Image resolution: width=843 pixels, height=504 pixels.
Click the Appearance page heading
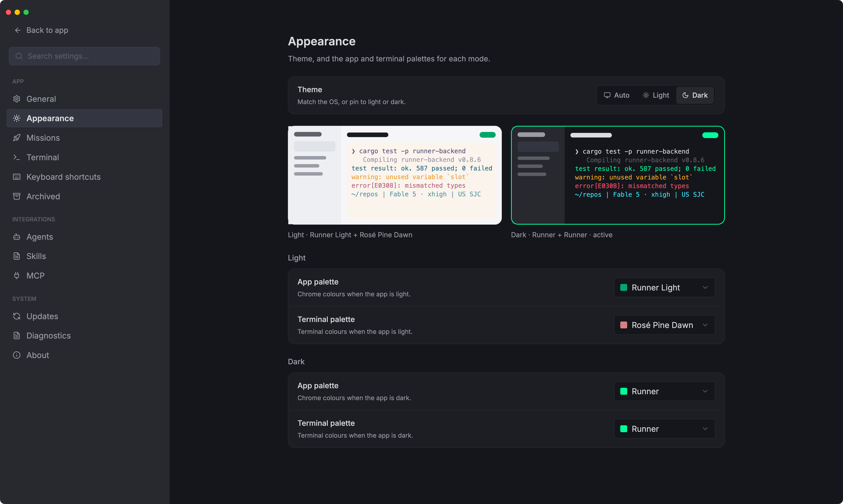[x=322, y=41]
